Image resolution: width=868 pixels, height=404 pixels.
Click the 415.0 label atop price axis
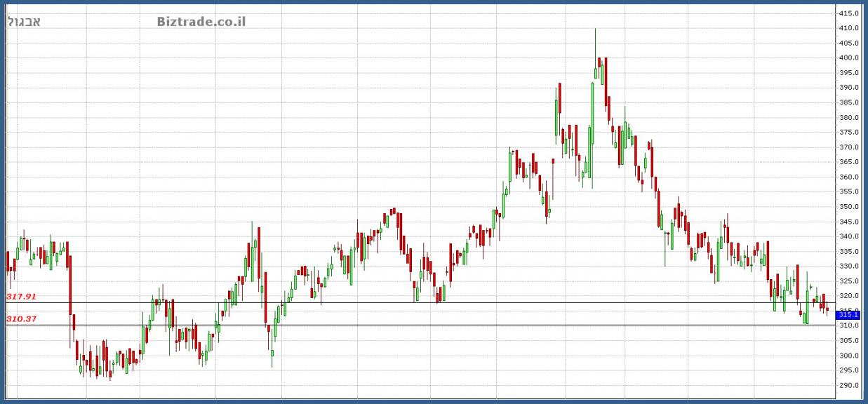tap(849, 13)
